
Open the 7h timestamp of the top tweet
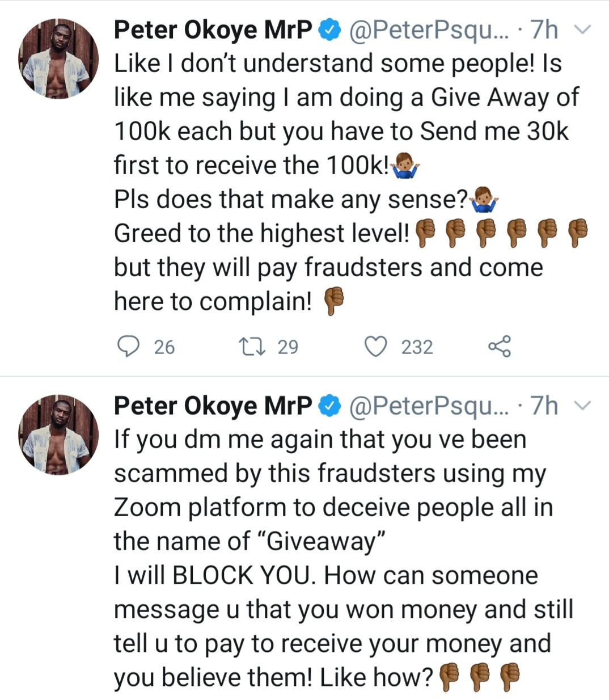pos(544,30)
